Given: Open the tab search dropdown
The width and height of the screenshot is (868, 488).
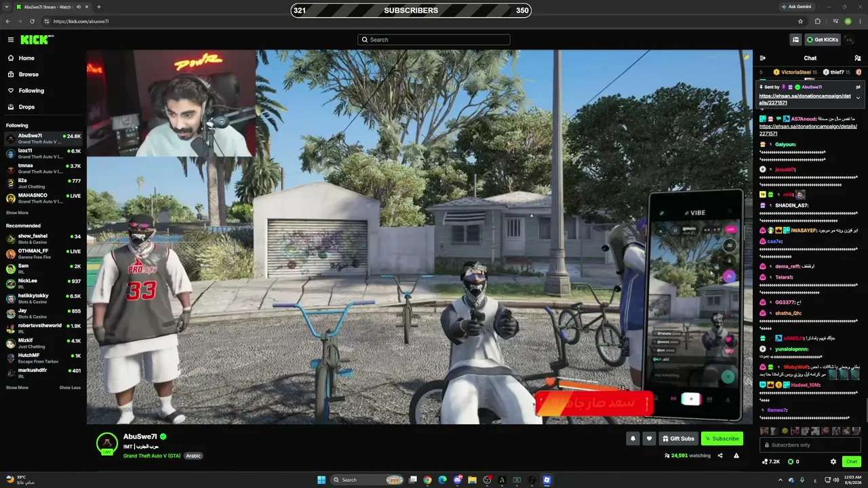Looking at the screenshot, I should [7, 7].
